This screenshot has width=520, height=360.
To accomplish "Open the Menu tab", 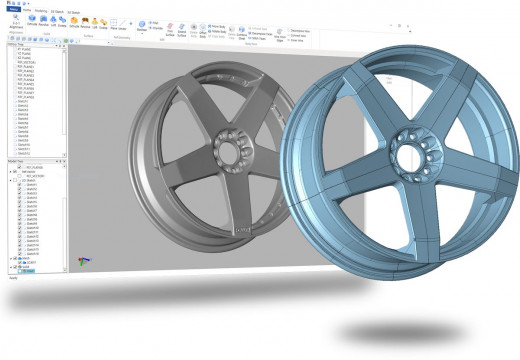I will point(13,9).
